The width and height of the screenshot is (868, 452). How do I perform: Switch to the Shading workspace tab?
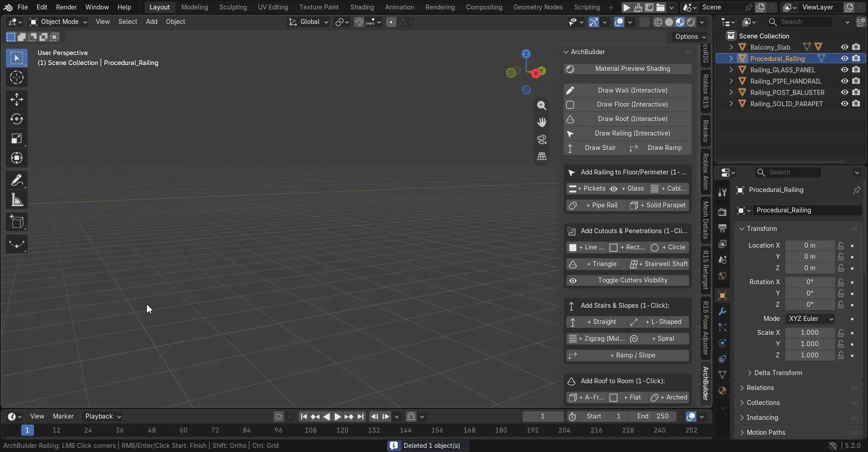tap(362, 7)
